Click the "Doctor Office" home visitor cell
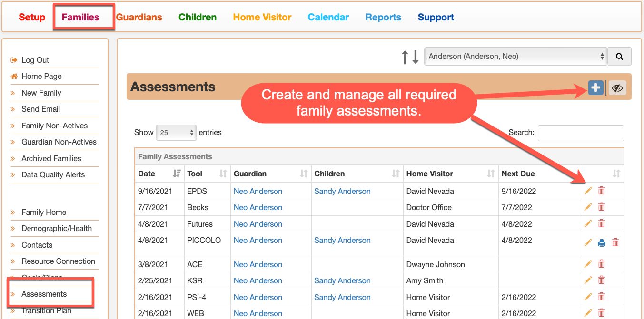The image size is (644, 319). [429, 207]
